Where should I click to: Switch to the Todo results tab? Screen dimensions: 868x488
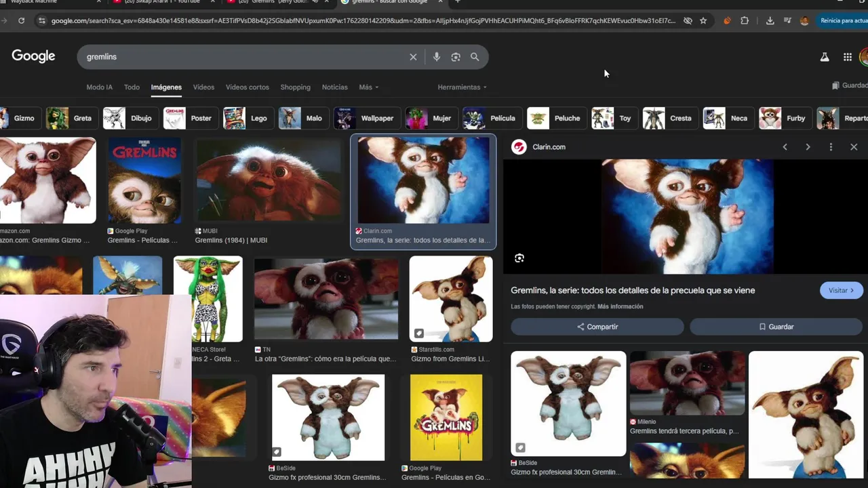[132, 87]
